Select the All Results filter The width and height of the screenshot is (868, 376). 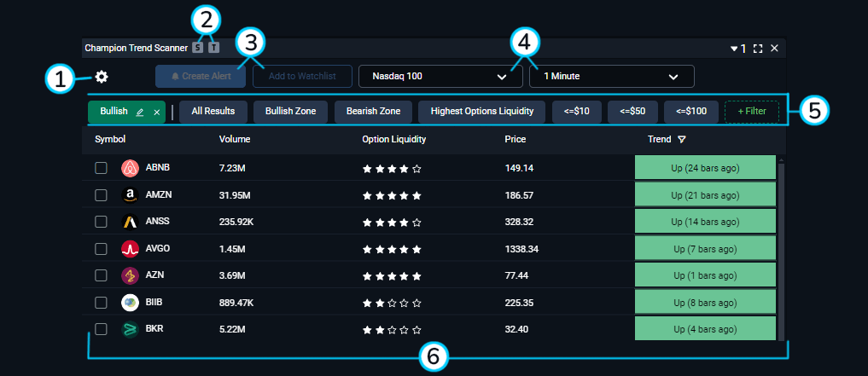(x=213, y=112)
